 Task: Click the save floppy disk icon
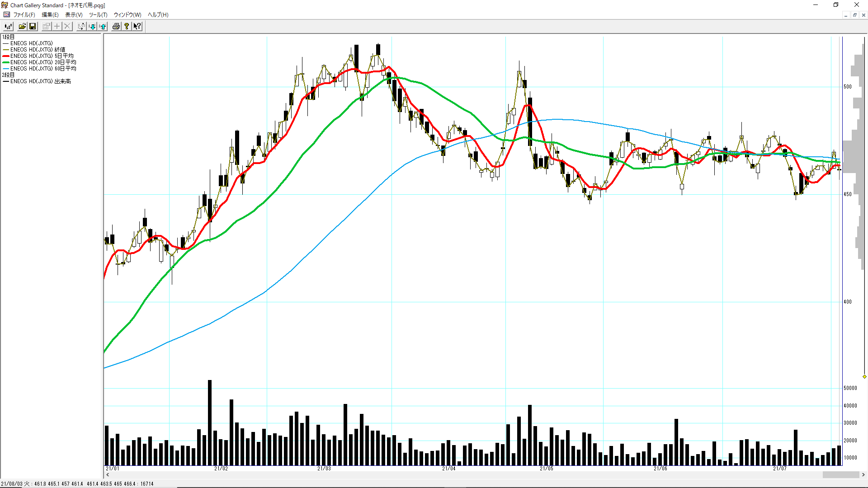click(x=33, y=26)
